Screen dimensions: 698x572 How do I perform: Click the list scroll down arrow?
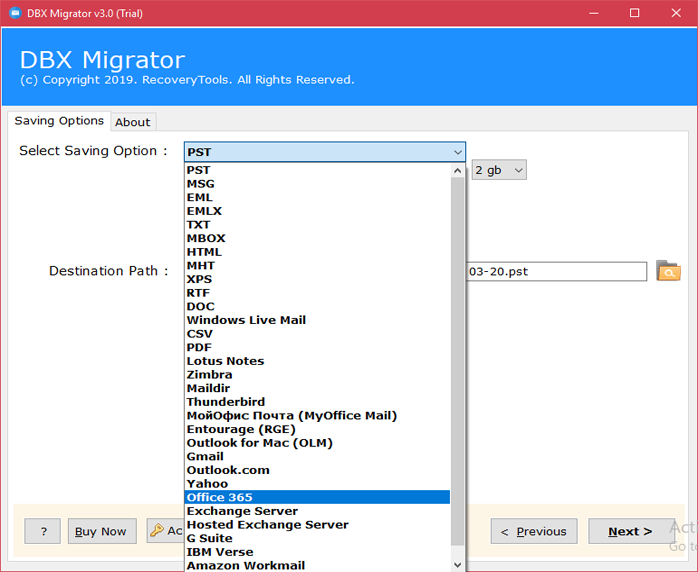457,565
